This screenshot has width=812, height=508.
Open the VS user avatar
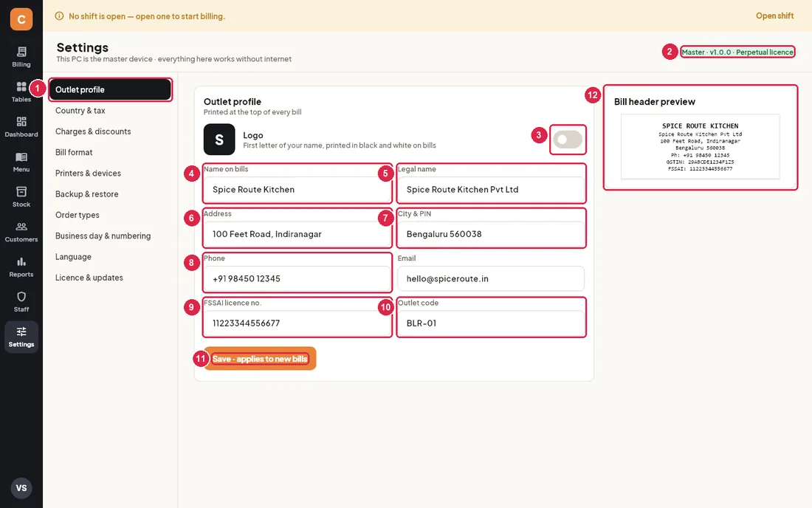(x=21, y=488)
